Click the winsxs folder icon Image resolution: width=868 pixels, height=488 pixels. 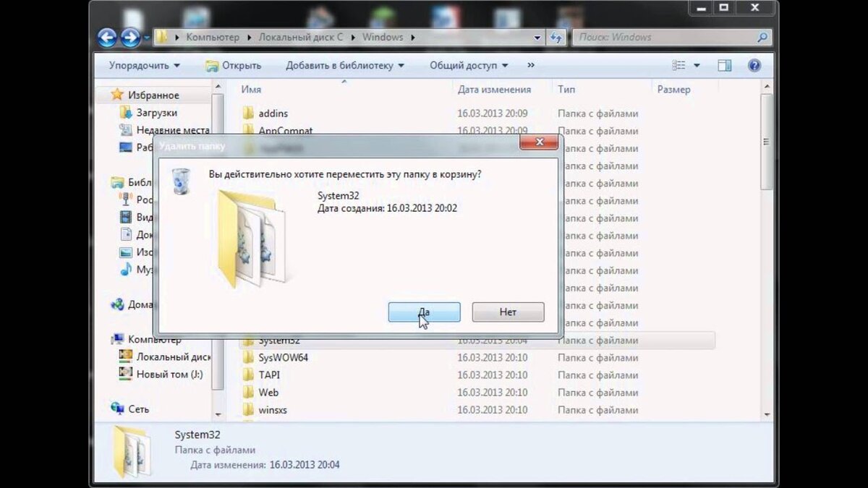coord(248,410)
